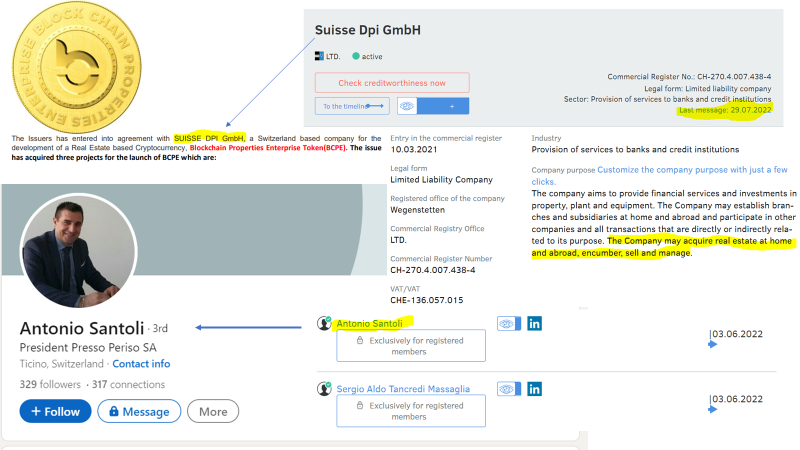This screenshot has height=450, width=800.
Task: Click the Suisse Dpi GmbH heading
Action: [x=368, y=30]
